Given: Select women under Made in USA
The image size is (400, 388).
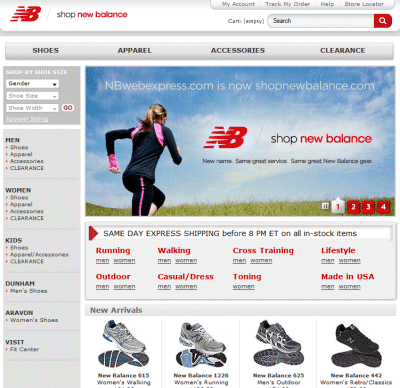Looking at the screenshot, I should 350,287.
